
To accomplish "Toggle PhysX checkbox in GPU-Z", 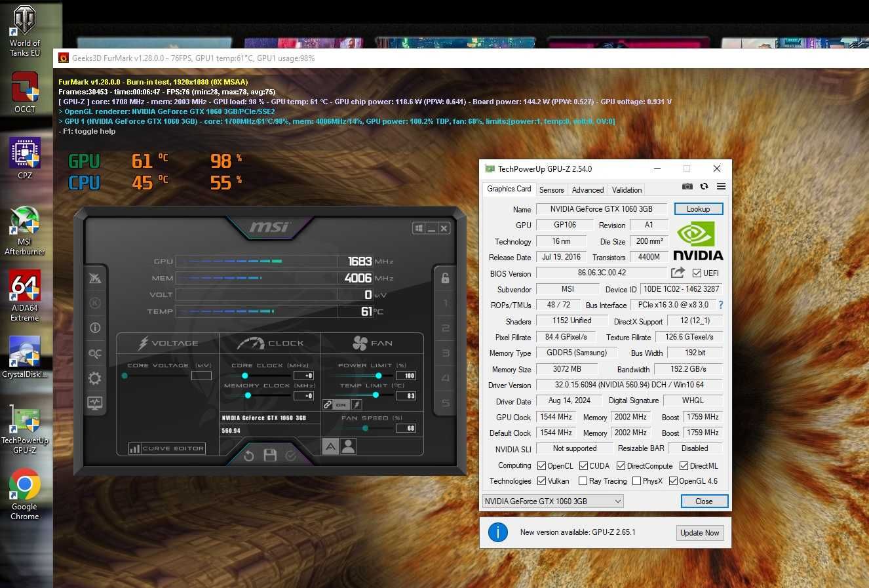I will (x=636, y=481).
